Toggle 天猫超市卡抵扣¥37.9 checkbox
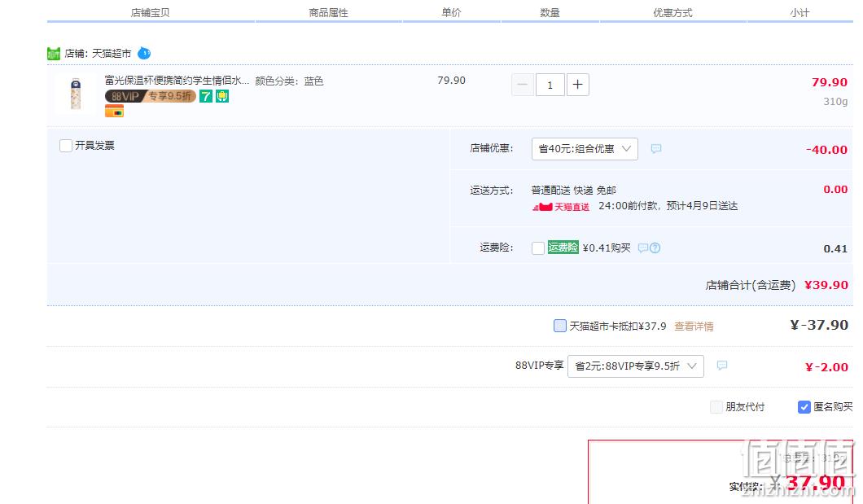This screenshot has width=863, height=504. tap(560, 326)
